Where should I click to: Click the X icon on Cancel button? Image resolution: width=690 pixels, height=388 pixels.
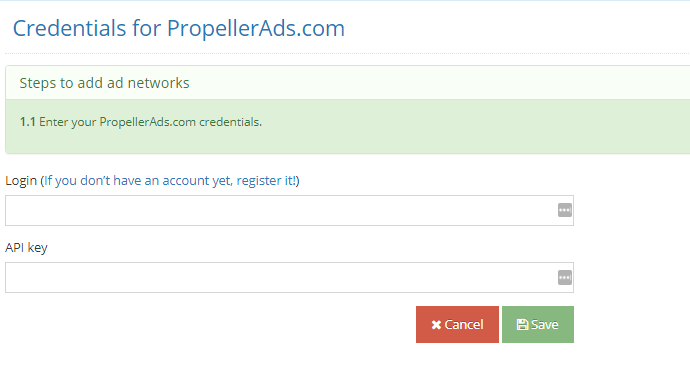[x=436, y=325]
